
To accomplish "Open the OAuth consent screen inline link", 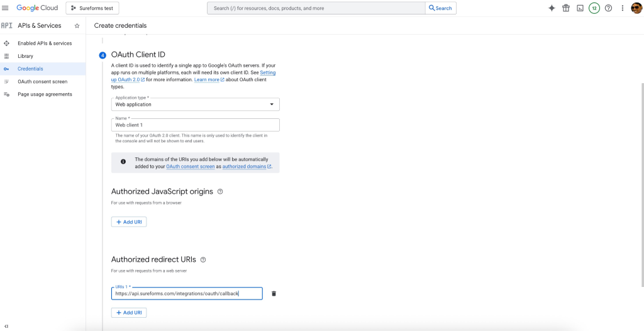I will point(191,167).
